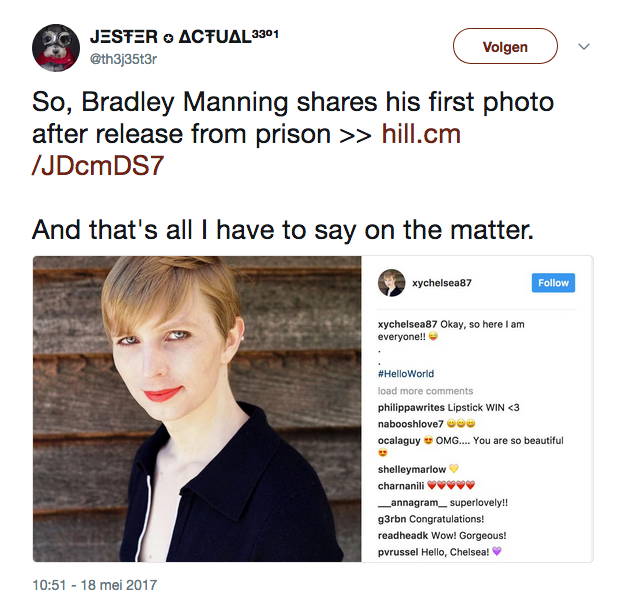623x604 pixels.
Task: Click the small xychelsea87 Instagram avatar
Action: tap(391, 283)
